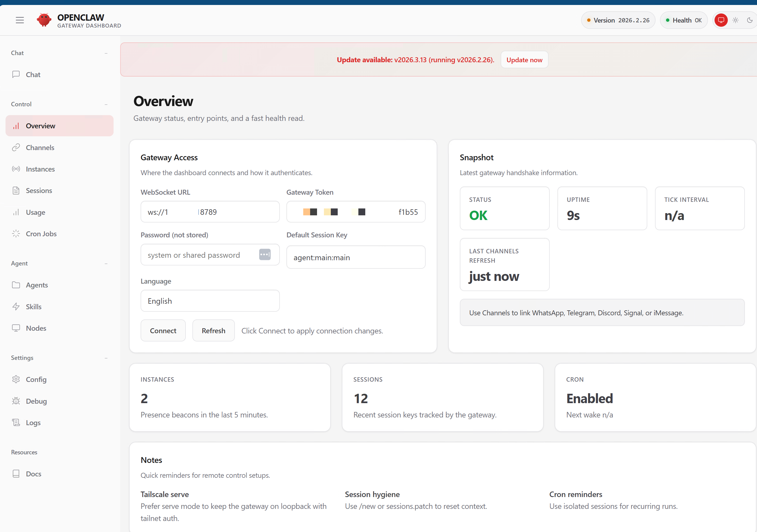Screen dimensions: 757x532
Task: Open the Sessions section
Action: pos(39,190)
